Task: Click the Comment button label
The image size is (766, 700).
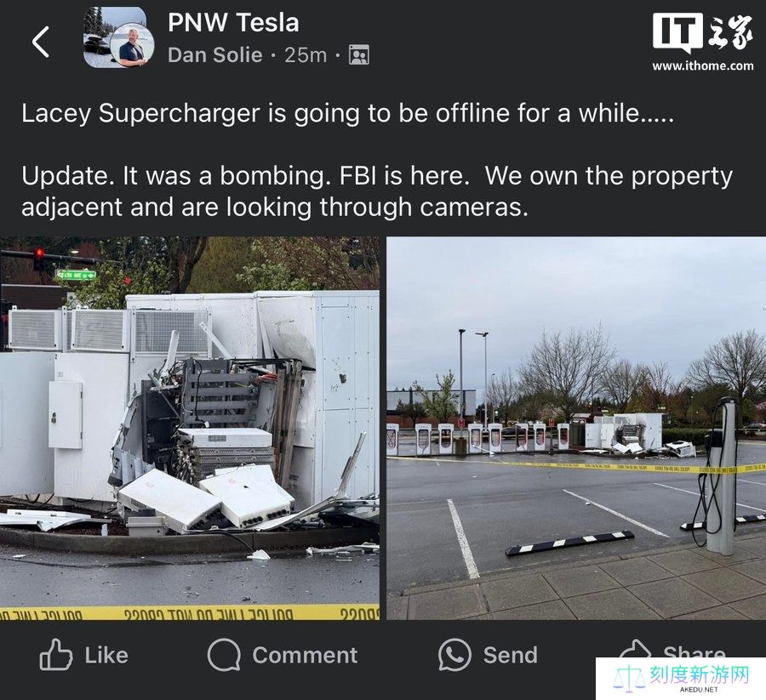Action: coord(305,655)
